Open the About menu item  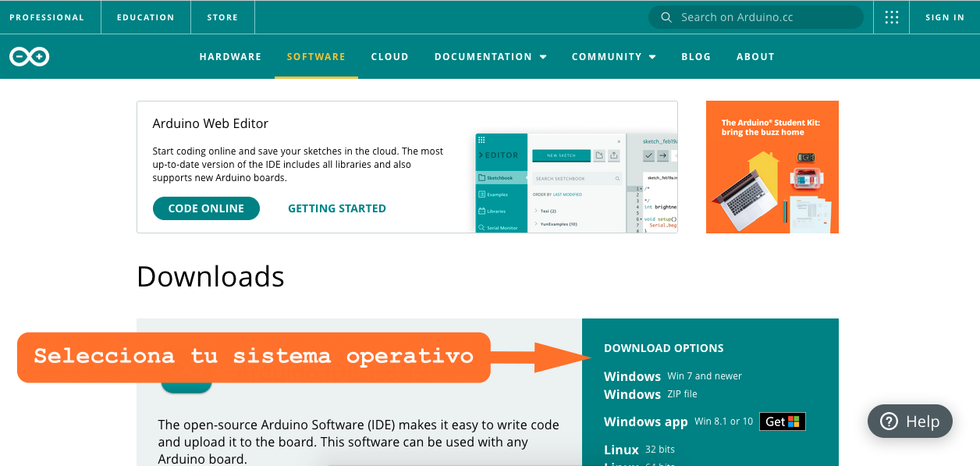pos(755,56)
